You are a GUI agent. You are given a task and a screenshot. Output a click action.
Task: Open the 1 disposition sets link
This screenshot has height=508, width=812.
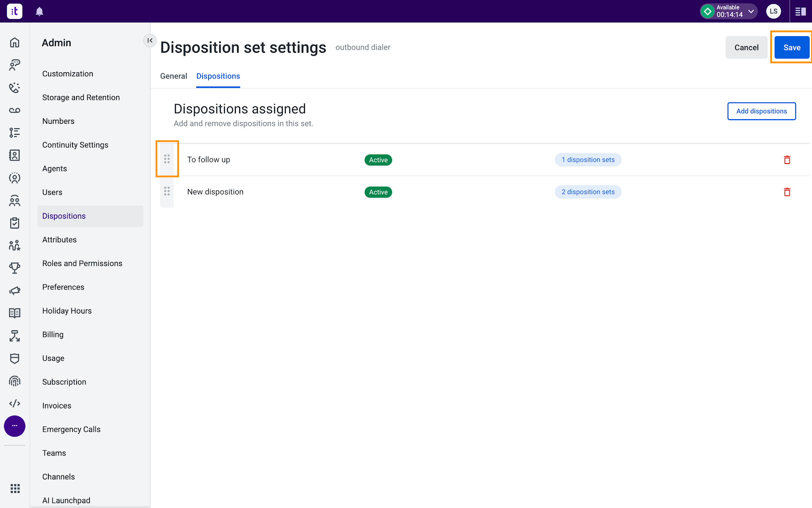[588, 160]
